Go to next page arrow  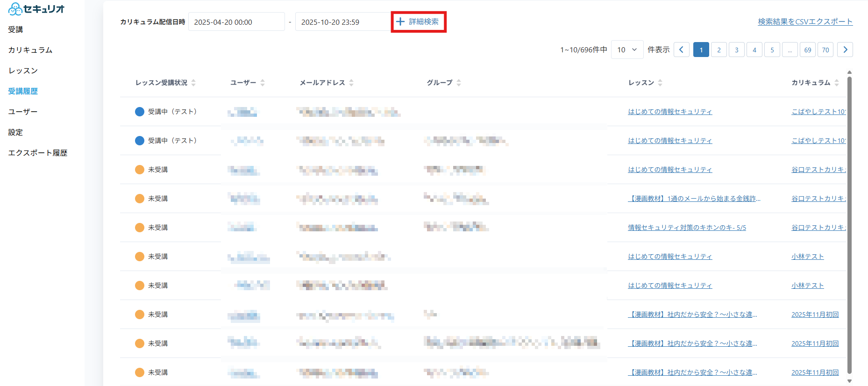(x=845, y=50)
